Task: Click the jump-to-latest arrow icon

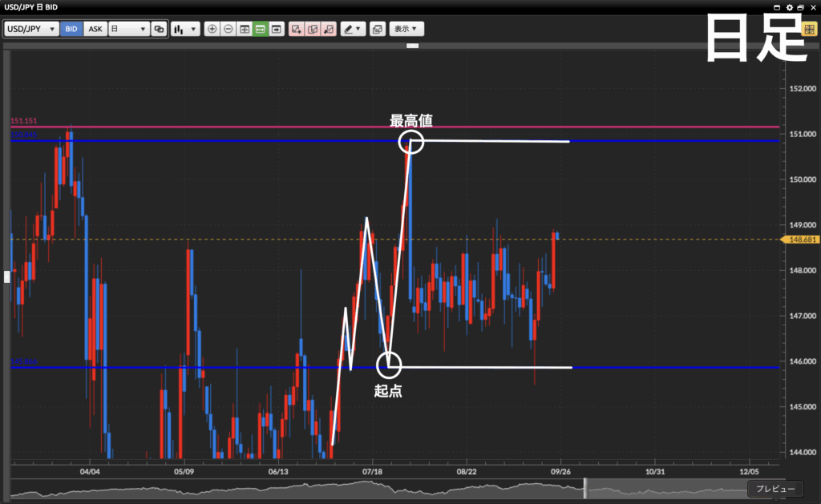Action: pyautogui.click(x=277, y=29)
